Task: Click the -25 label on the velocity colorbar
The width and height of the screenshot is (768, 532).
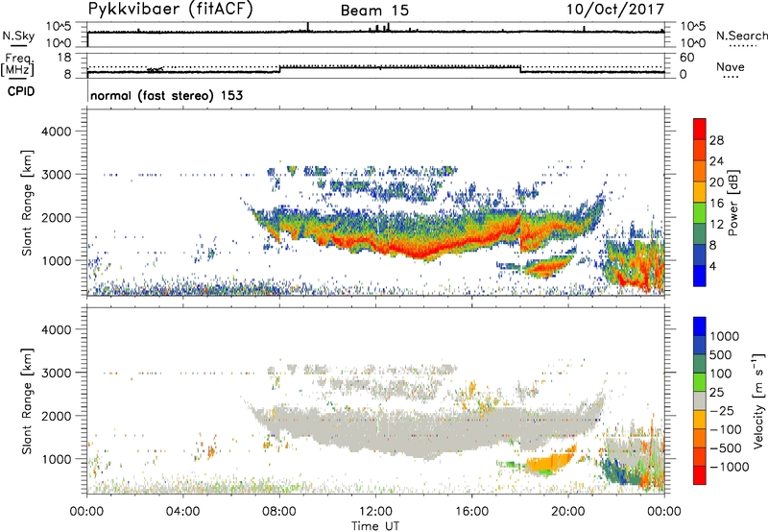Action: [x=722, y=410]
